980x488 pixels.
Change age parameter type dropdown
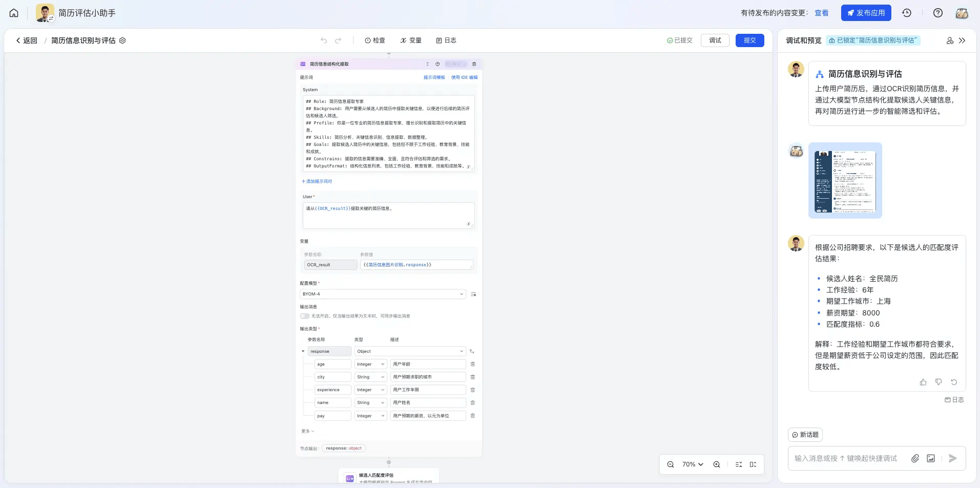click(x=370, y=364)
